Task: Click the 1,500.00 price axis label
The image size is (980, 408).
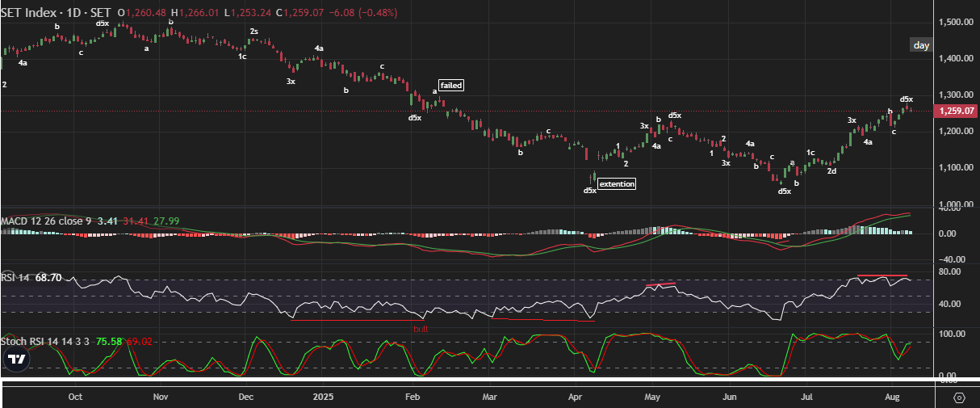Action: pos(955,22)
